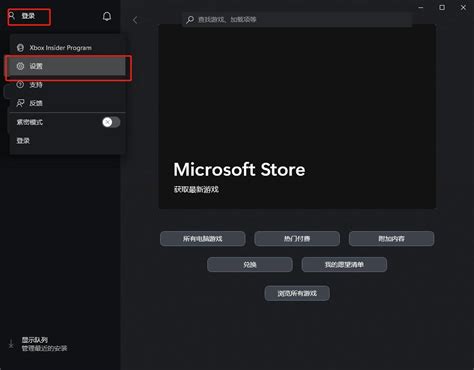Close the Xbox app window
Screen dimensions: 474x370
pos(463,7)
